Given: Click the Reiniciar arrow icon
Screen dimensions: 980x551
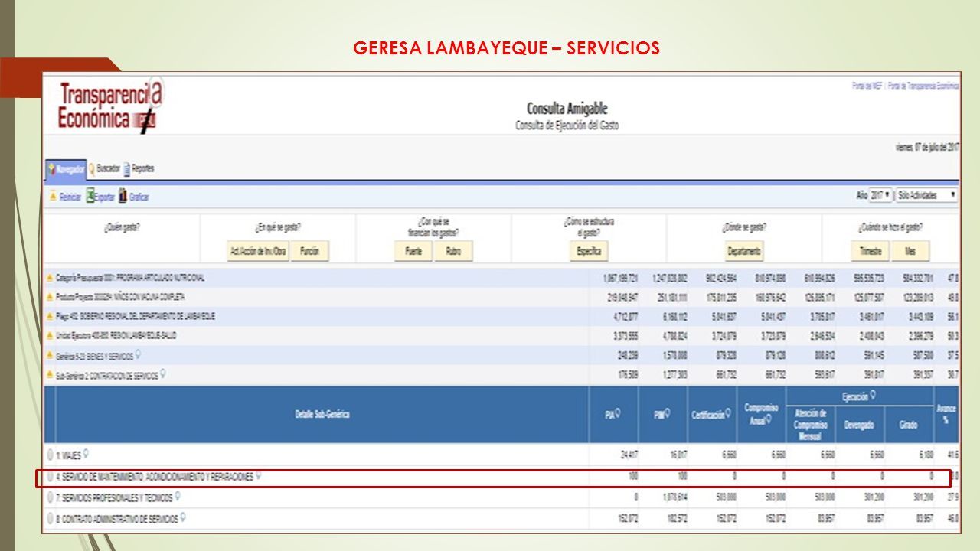Looking at the screenshot, I should [x=53, y=197].
